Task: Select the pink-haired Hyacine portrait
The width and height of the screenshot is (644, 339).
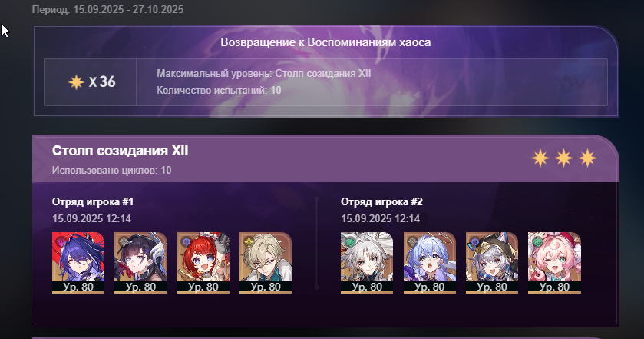Action: (x=554, y=262)
